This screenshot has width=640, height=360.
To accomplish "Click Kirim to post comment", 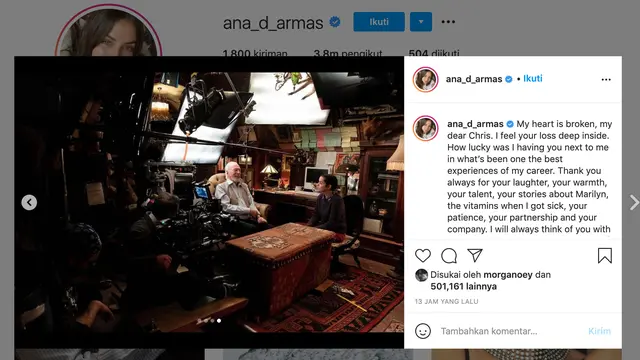I will pos(600,331).
